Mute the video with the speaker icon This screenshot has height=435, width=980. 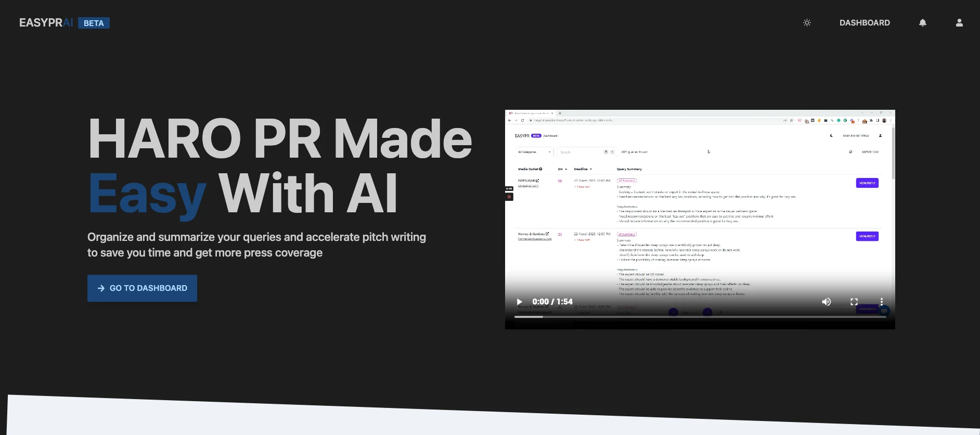point(826,302)
